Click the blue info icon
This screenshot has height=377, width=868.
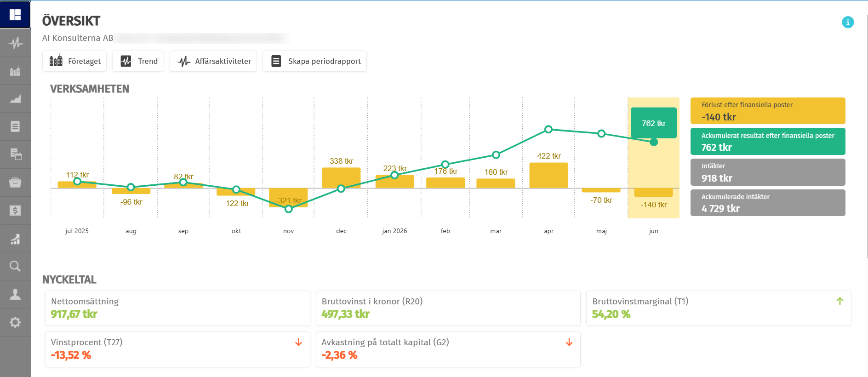click(x=848, y=22)
